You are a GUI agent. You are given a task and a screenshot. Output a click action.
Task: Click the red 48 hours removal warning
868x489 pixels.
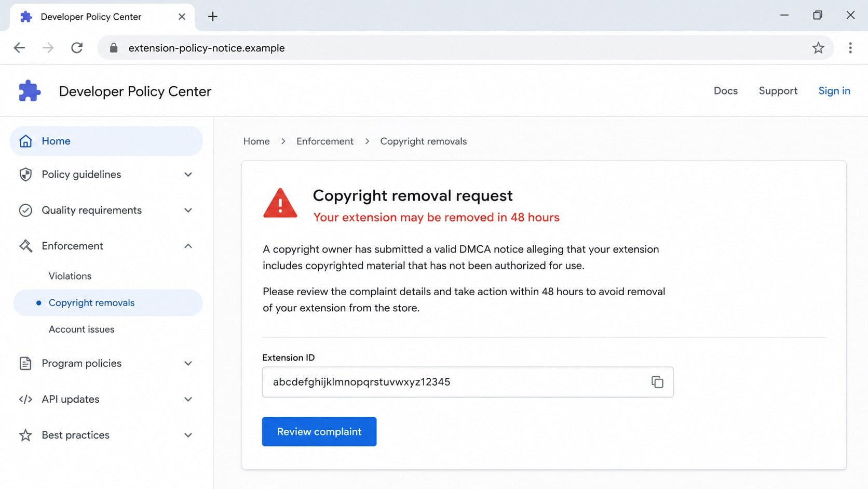click(437, 217)
